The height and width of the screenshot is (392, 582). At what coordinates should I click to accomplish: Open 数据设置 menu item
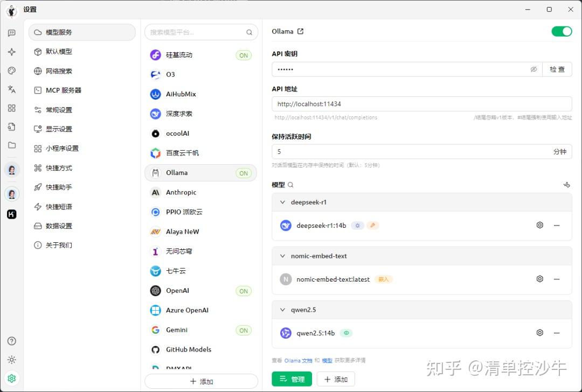(82, 226)
